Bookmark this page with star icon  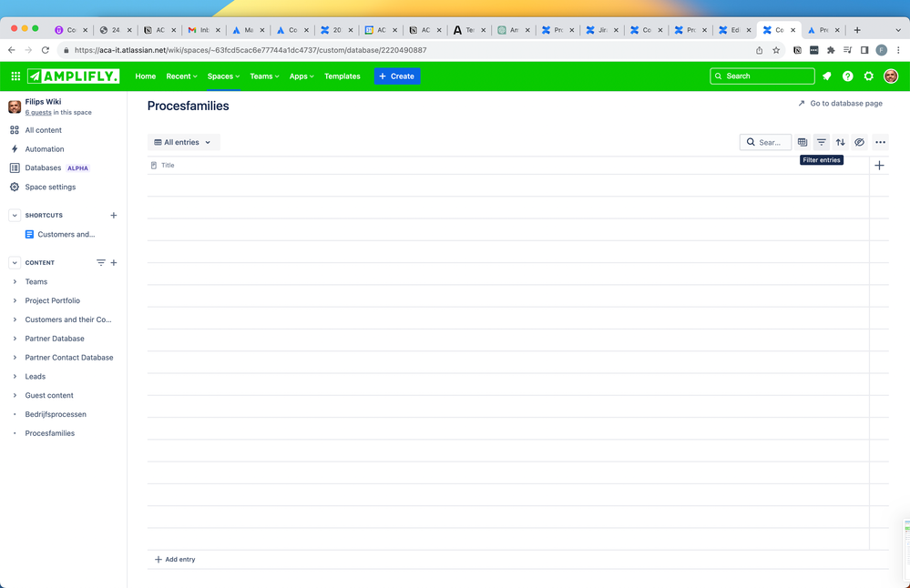click(x=776, y=50)
